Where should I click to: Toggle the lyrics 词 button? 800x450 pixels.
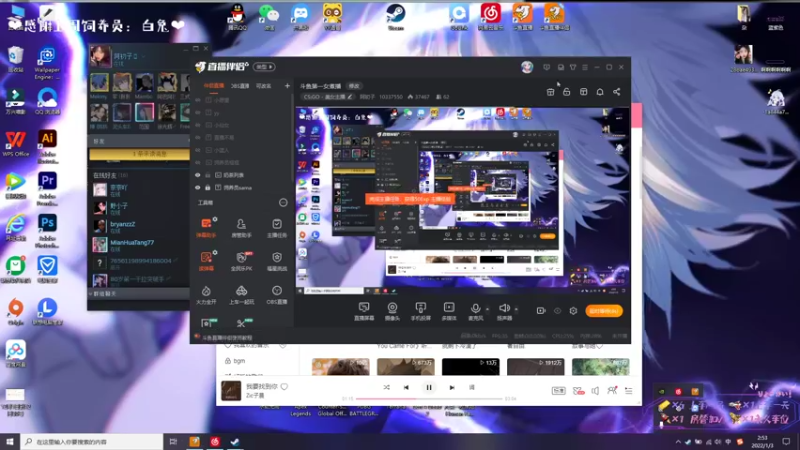[x=471, y=387]
